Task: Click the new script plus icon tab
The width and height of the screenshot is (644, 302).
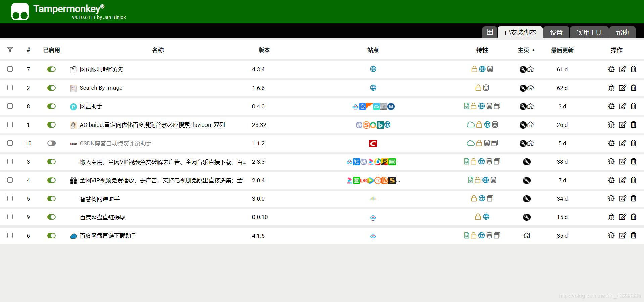Action: tap(490, 32)
